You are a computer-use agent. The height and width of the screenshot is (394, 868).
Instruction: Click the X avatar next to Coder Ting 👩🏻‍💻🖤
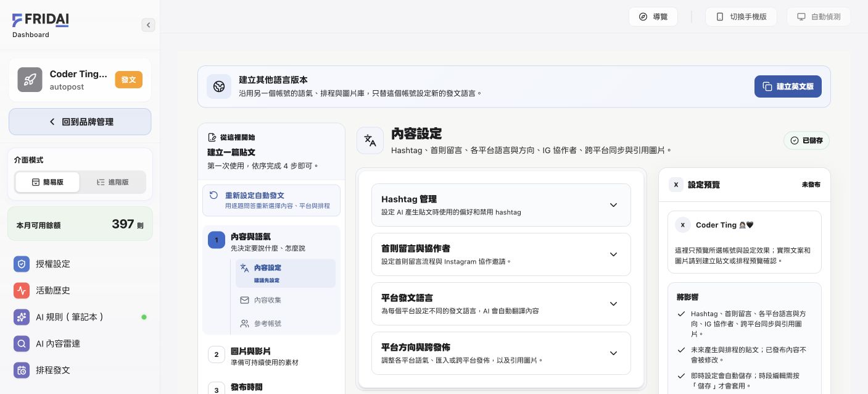[x=682, y=225]
